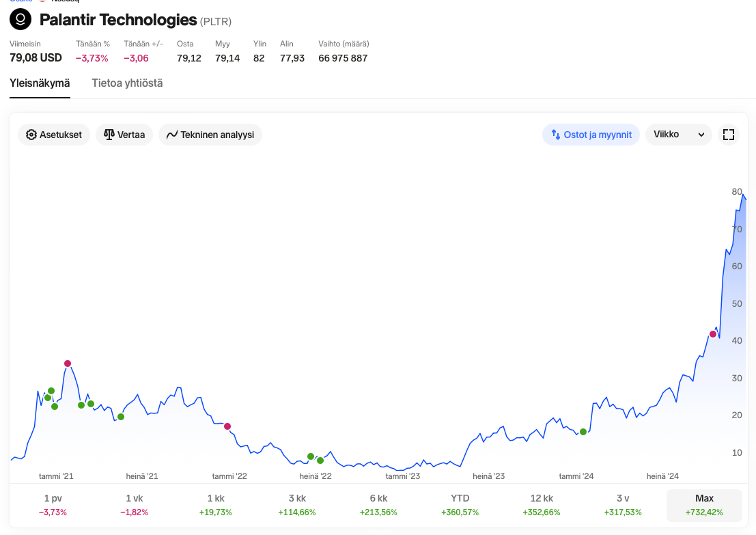Click the volume value 66 975 887
This screenshot has width=756, height=535.
coord(343,58)
